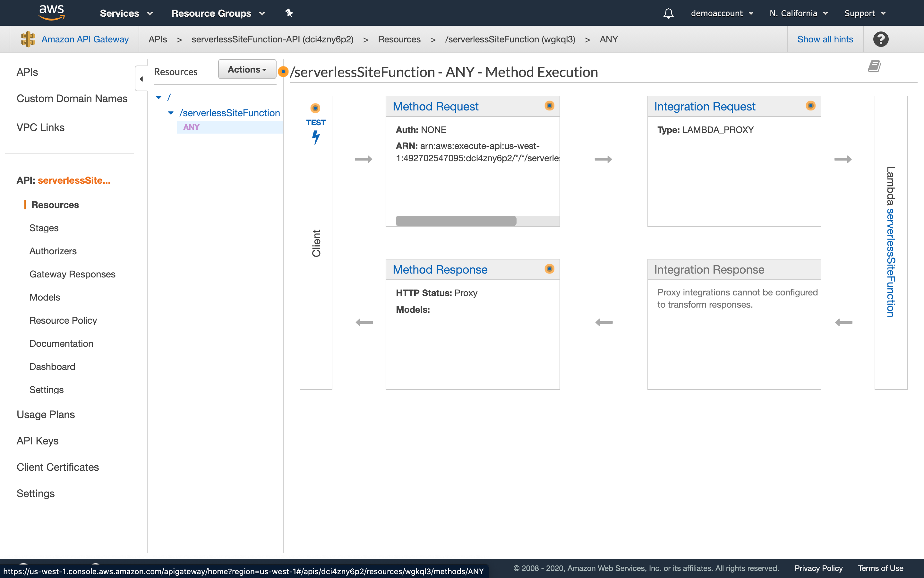The height and width of the screenshot is (578, 924).
Task: Click the Lambda serverlessSiteFunction link
Action: pos(891,263)
